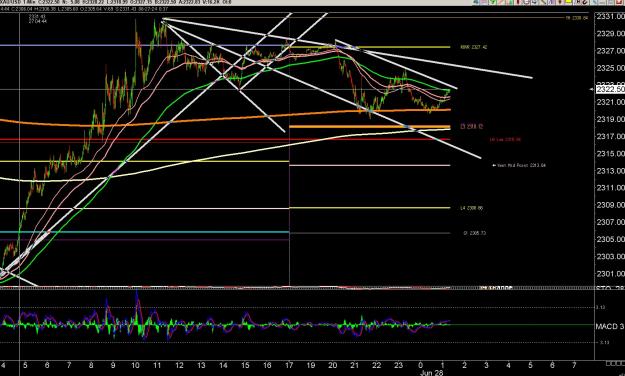The width and height of the screenshot is (625, 376).
Task: Click the hour 17 time axis label
Action: click(289, 365)
